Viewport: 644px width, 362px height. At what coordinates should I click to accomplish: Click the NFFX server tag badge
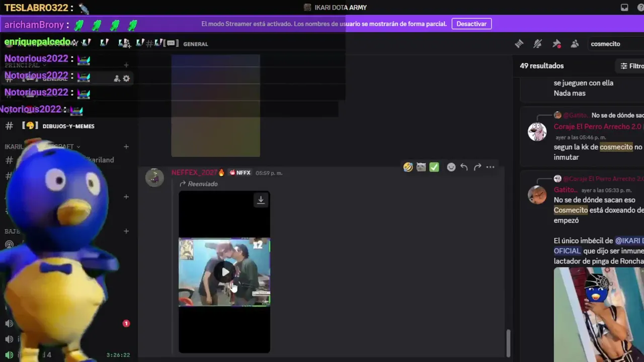coord(240,172)
